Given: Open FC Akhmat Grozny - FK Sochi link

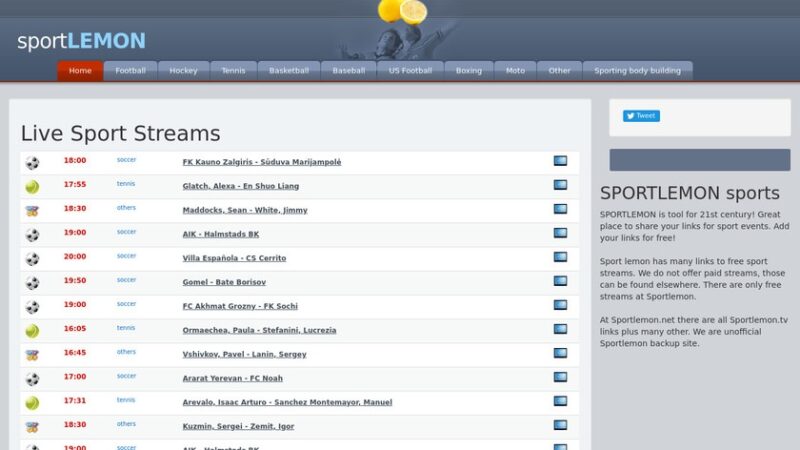Looking at the screenshot, I should pos(240,306).
